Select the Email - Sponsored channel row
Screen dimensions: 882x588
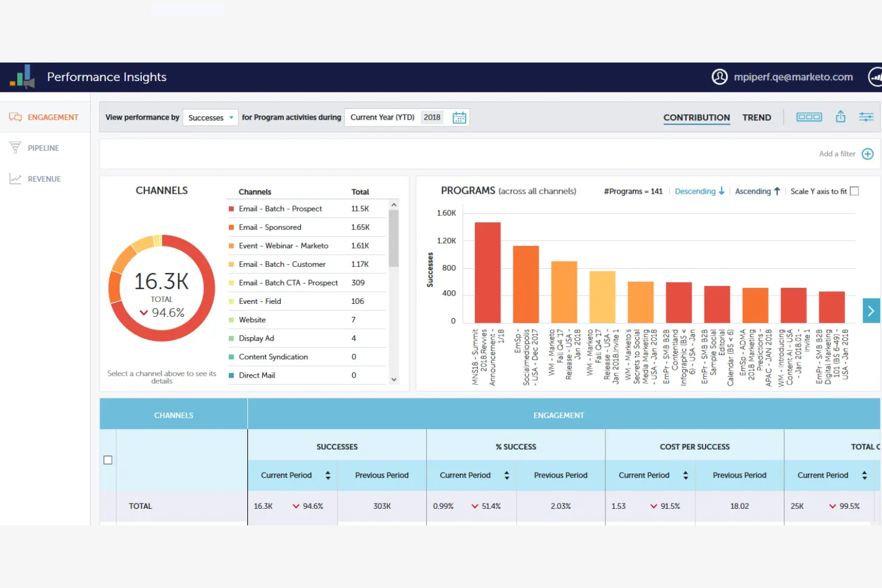[x=307, y=227]
